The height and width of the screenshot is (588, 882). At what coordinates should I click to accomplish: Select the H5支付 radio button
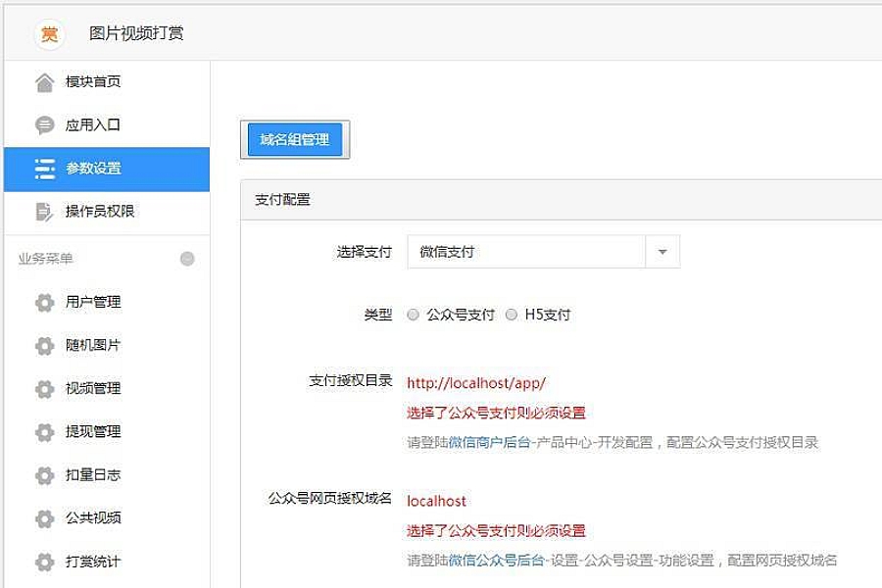point(511,315)
